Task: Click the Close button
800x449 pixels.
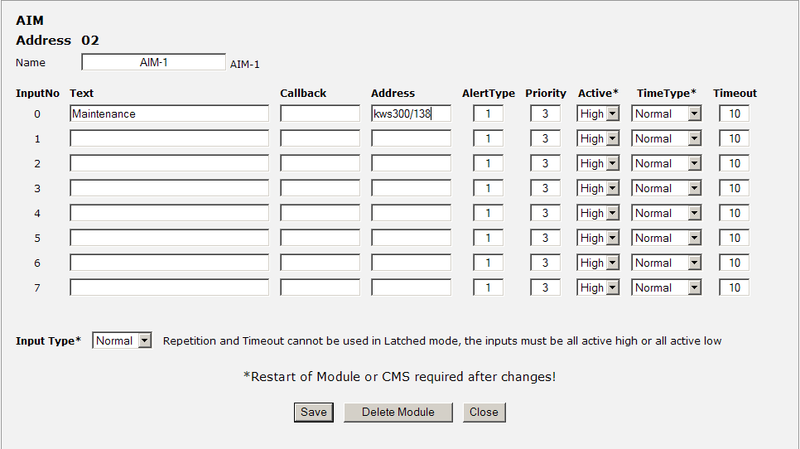Action: pyautogui.click(x=484, y=412)
